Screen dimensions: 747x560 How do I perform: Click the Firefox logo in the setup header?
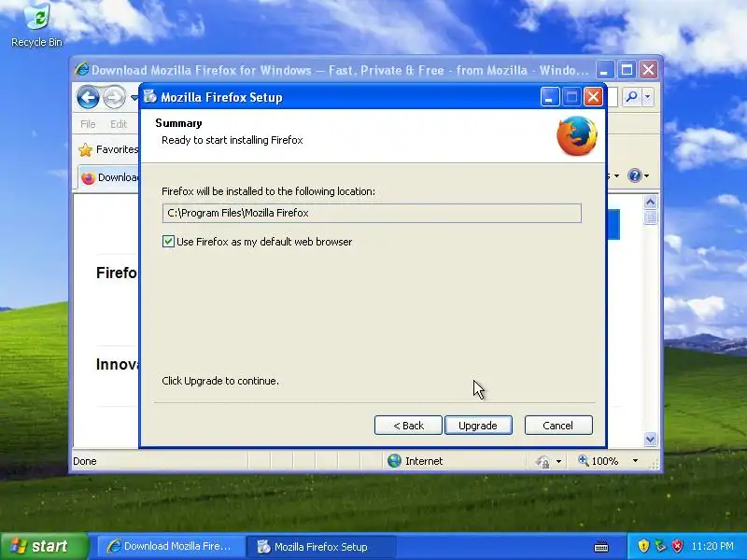point(577,135)
